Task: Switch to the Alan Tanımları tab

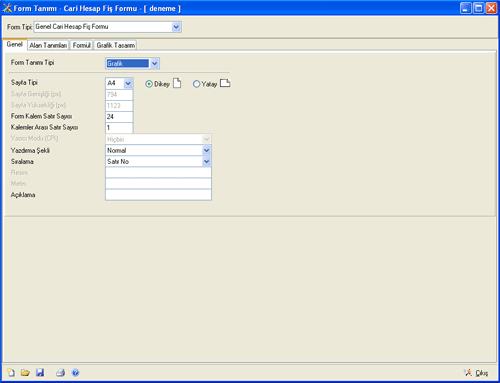Action: [x=48, y=45]
